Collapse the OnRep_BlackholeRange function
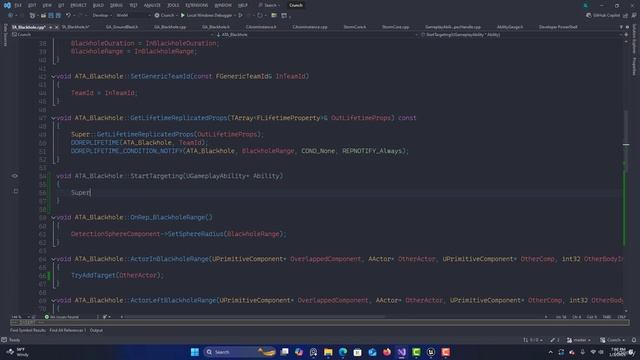640x360 pixels. point(53,218)
